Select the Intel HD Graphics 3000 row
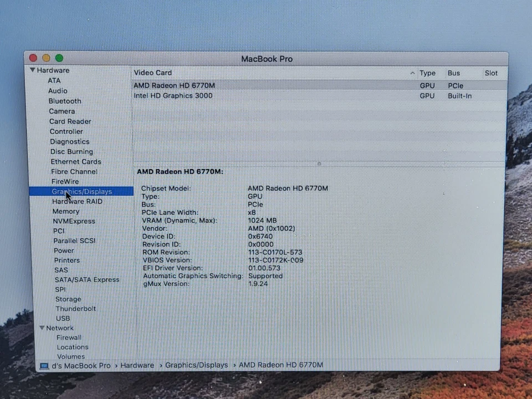 click(173, 95)
